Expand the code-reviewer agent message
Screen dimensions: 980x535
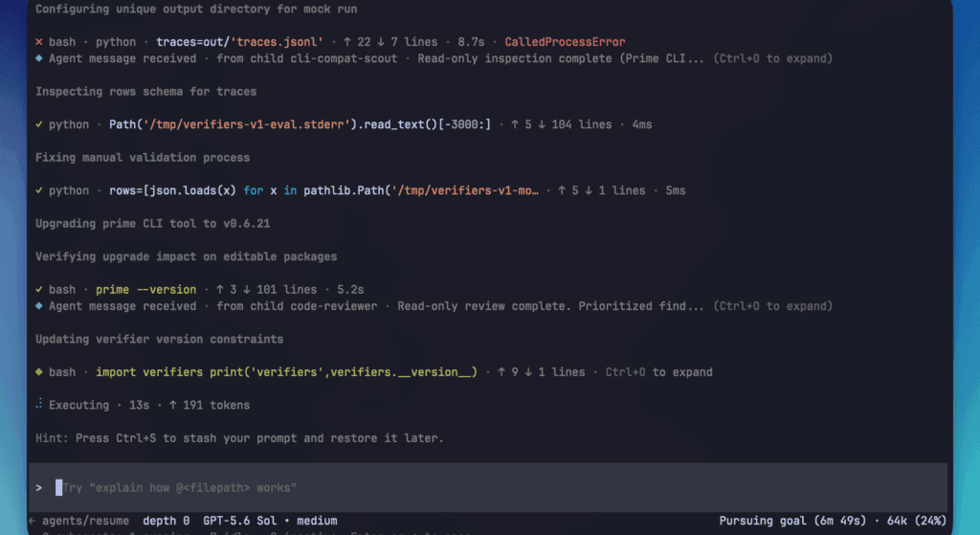point(773,305)
